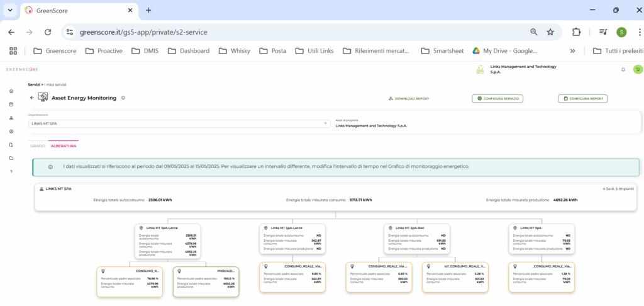Viewport: 644px width, 306px height.
Task: Open the Smartsheet bookmark folder
Action: click(x=442, y=51)
